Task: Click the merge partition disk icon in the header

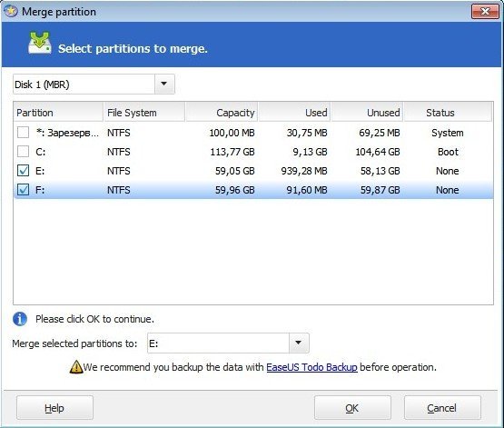Action: pos(40,43)
